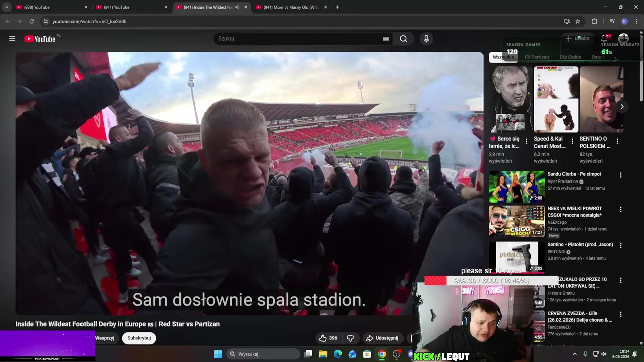Image resolution: width=644 pixels, height=362 pixels.
Task: Open Microsoft Store from taskbar
Action: (367, 354)
